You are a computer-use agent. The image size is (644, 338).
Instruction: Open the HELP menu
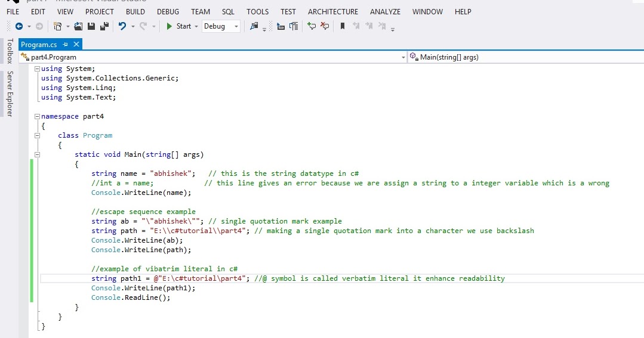pos(463,12)
